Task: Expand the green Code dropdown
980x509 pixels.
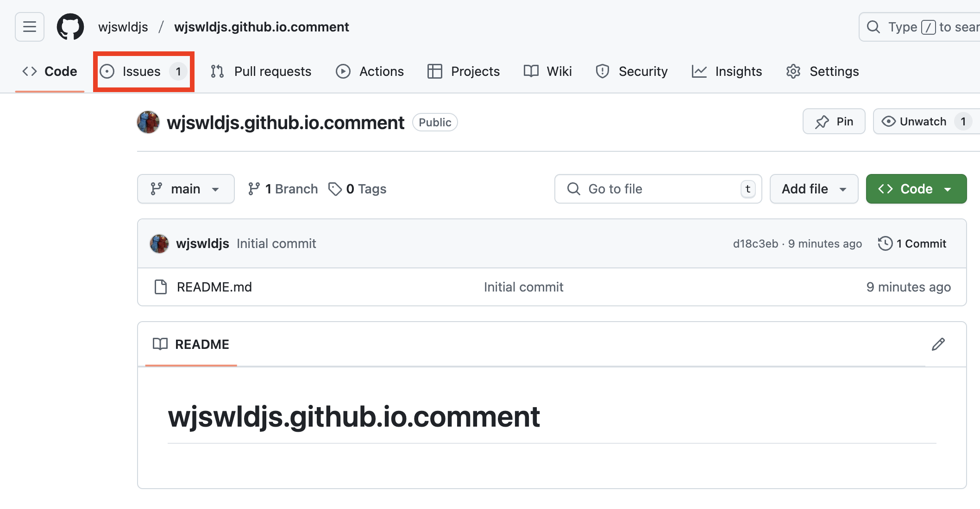Action: tap(916, 189)
